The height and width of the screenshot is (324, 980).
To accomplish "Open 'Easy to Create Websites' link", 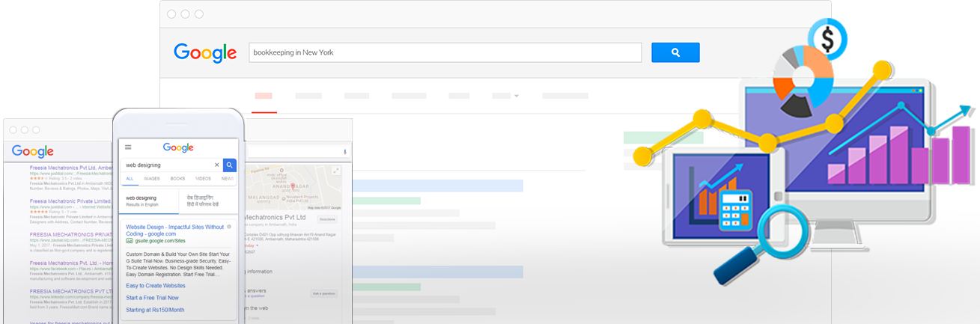I will click(x=156, y=286).
